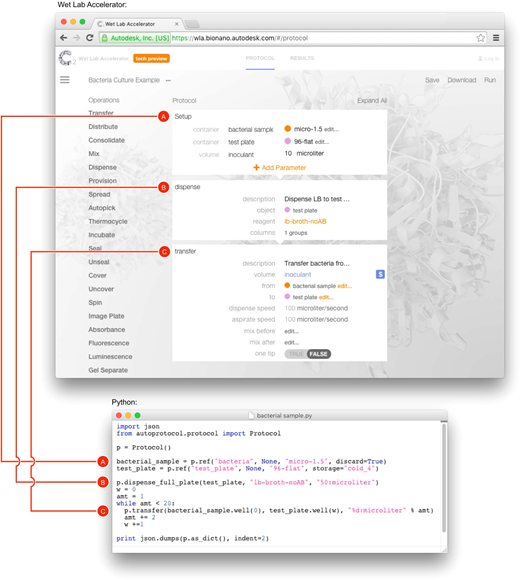
Task: Switch to the RESULTS tab
Action: click(x=302, y=58)
